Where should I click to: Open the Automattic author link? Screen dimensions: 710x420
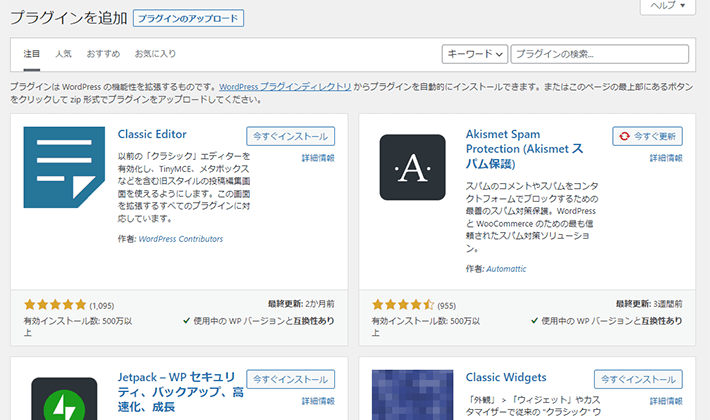pyautogui.click(x=506, y=269)
